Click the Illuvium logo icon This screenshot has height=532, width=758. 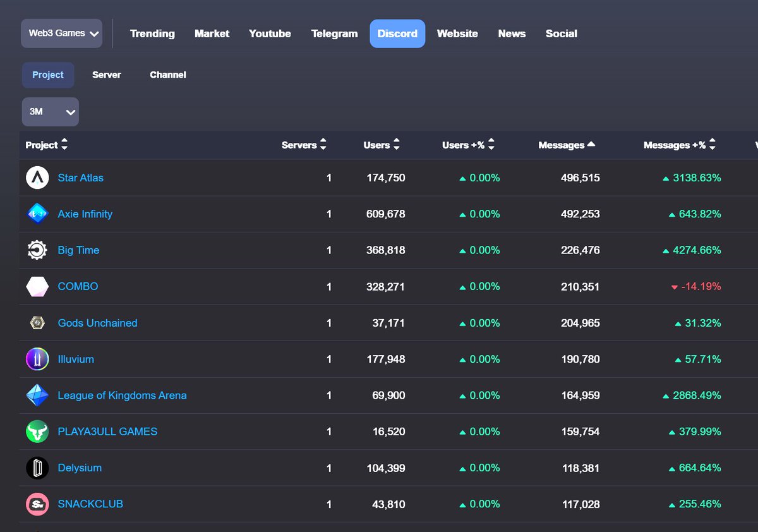[x=37, y=359]
